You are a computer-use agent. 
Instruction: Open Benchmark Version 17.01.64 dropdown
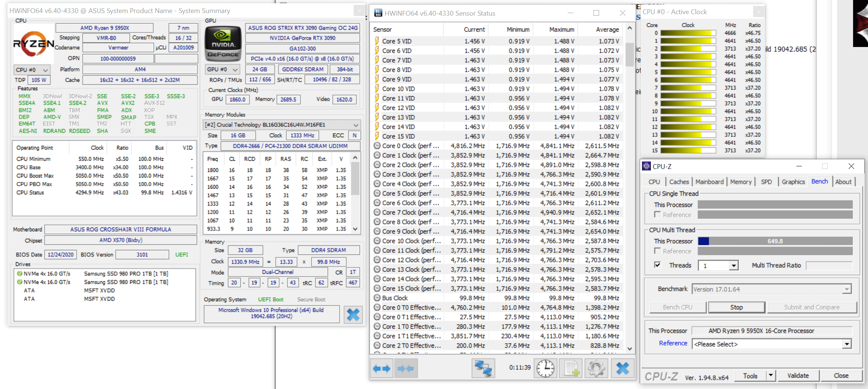(x=847, y=289)
